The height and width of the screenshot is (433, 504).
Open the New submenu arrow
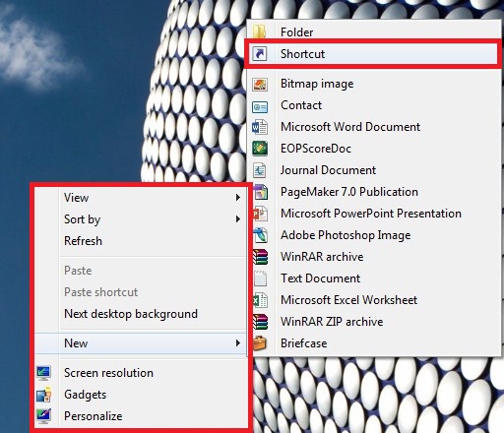[x=238, y=343]
